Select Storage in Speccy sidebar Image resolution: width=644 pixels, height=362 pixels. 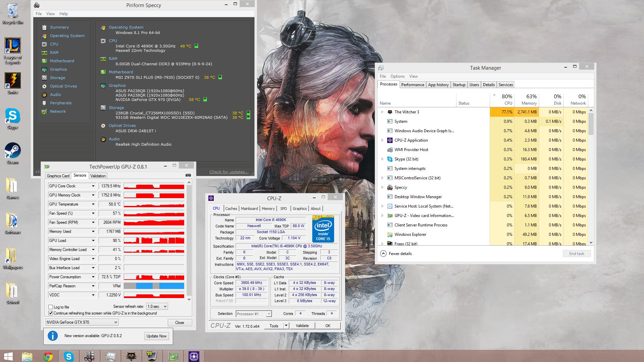(57, 78)
